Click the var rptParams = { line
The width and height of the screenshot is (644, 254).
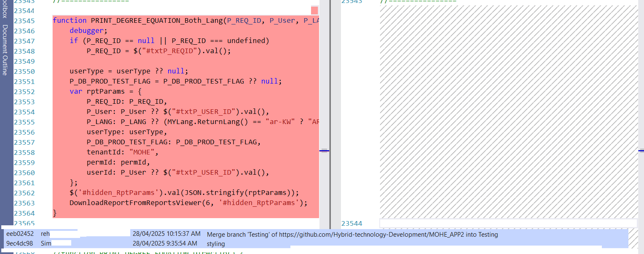click(x=106, y=92)
